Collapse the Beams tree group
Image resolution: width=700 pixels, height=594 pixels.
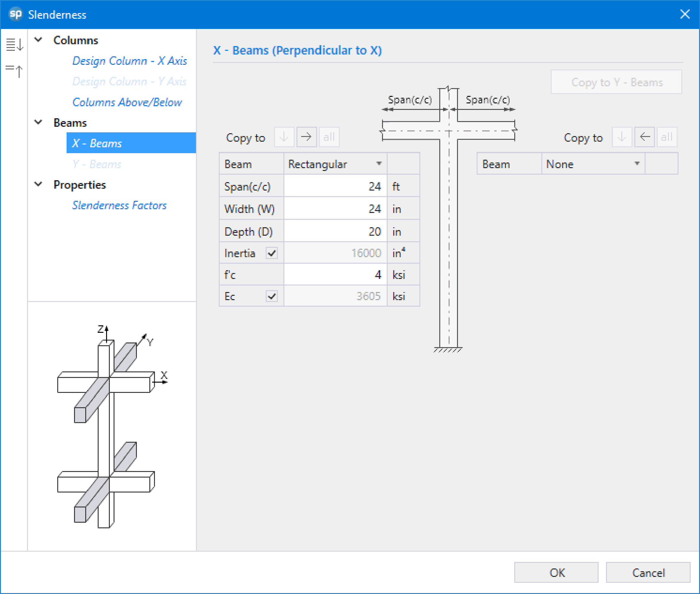tap(38, 122)
